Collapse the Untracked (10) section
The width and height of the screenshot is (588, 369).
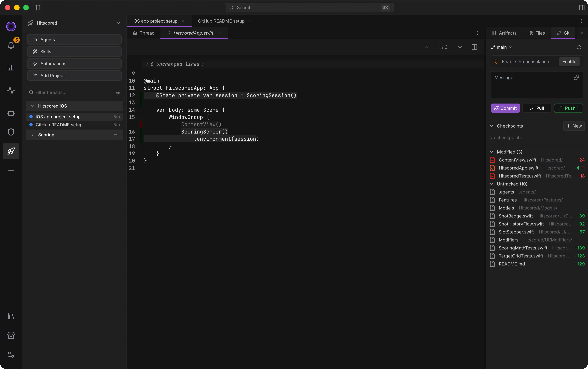492,184
